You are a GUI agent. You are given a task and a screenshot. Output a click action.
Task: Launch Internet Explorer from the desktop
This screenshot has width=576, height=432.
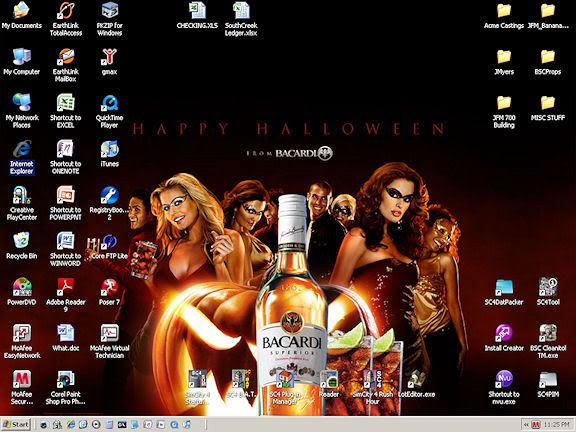click(21, 157)
